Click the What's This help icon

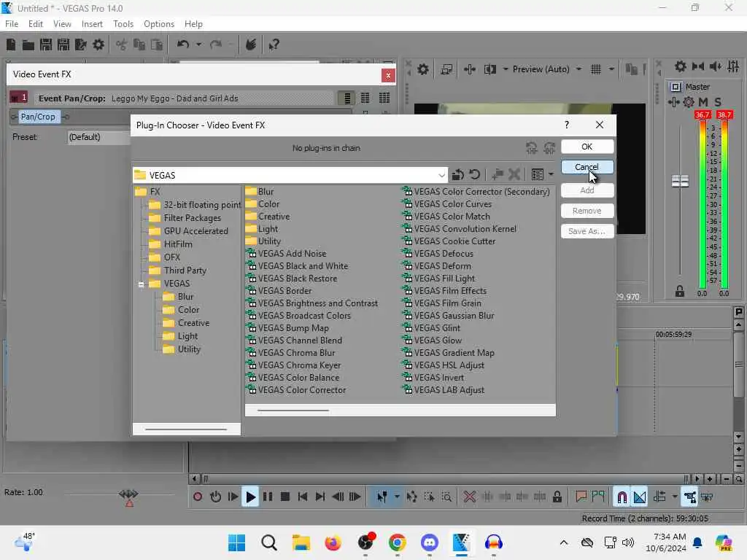pos(274,44)
